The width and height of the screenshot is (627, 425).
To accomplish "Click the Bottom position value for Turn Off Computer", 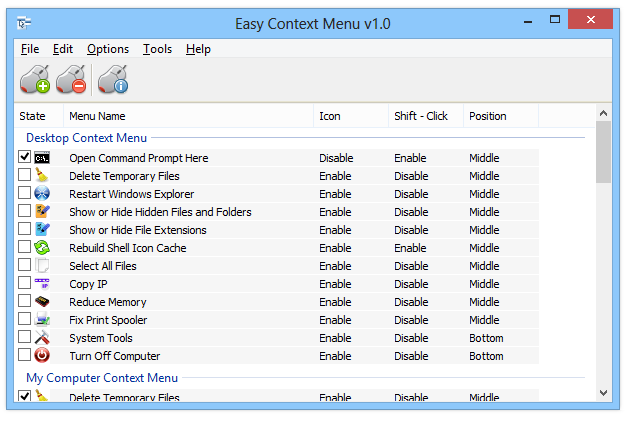I will [x=486, y=356].
